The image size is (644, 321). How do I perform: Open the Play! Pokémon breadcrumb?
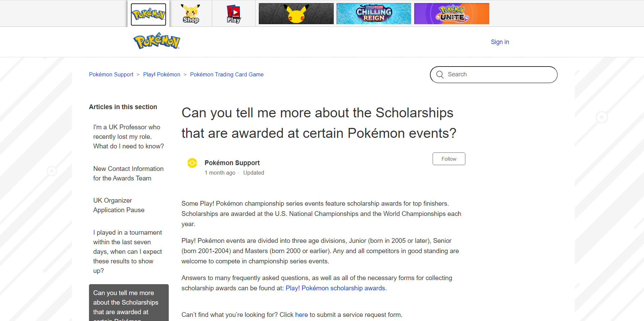point(162,74)
